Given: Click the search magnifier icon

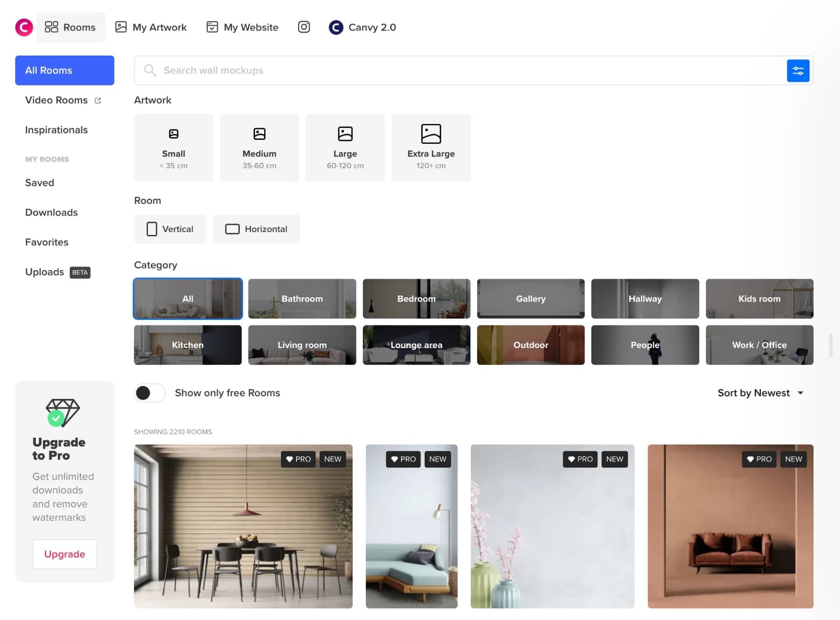Looking at the screenshot, I should point(150,70).
